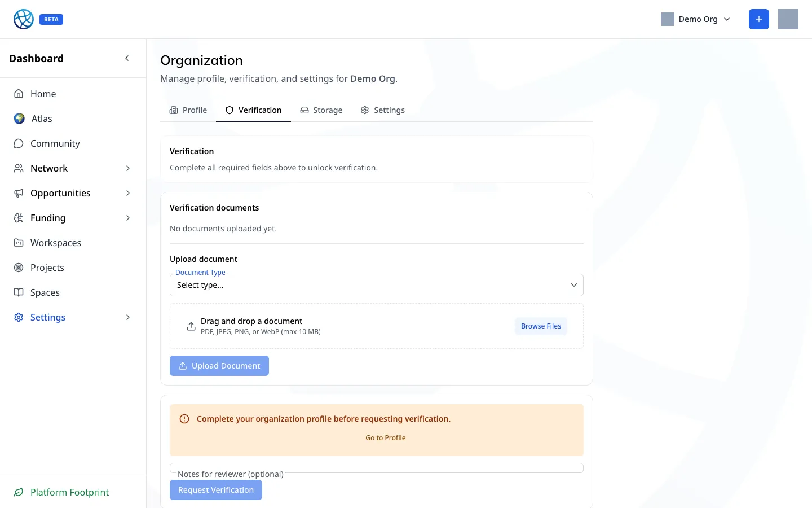This screenshot has width=812, height=508.
Task: Click the Drag and drop a document area
Action: pyautogui.click(x=377, y=326)
